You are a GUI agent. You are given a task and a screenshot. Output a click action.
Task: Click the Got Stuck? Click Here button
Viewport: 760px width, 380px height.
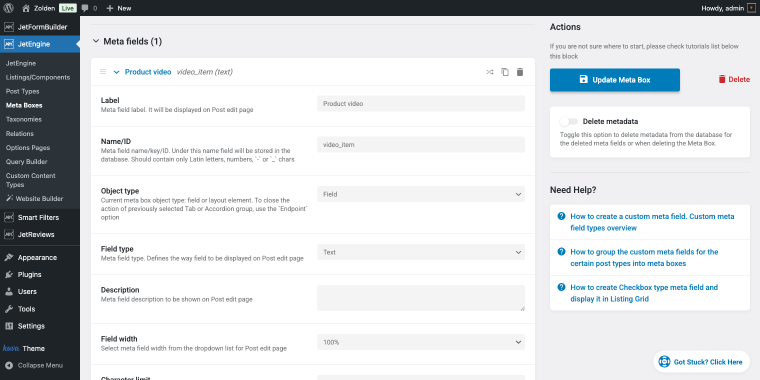point(701,362)
